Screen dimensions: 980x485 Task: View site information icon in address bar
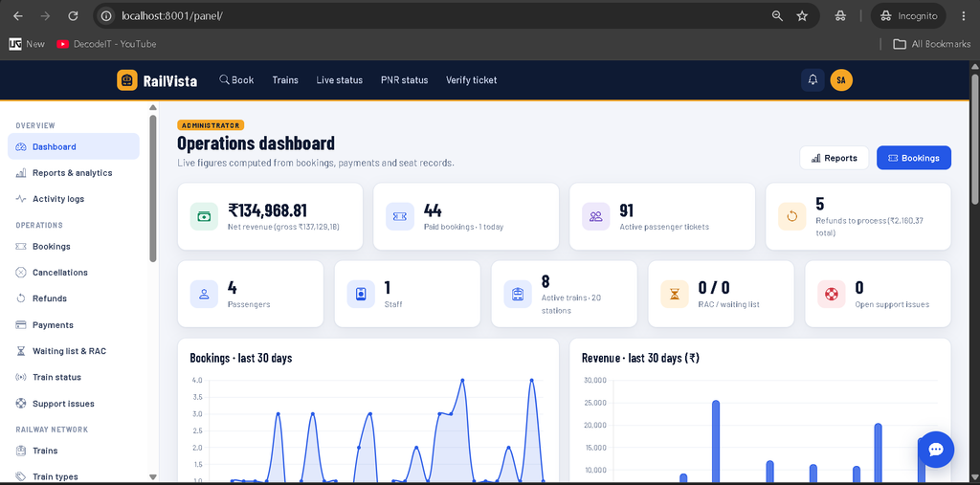[106, 16]
